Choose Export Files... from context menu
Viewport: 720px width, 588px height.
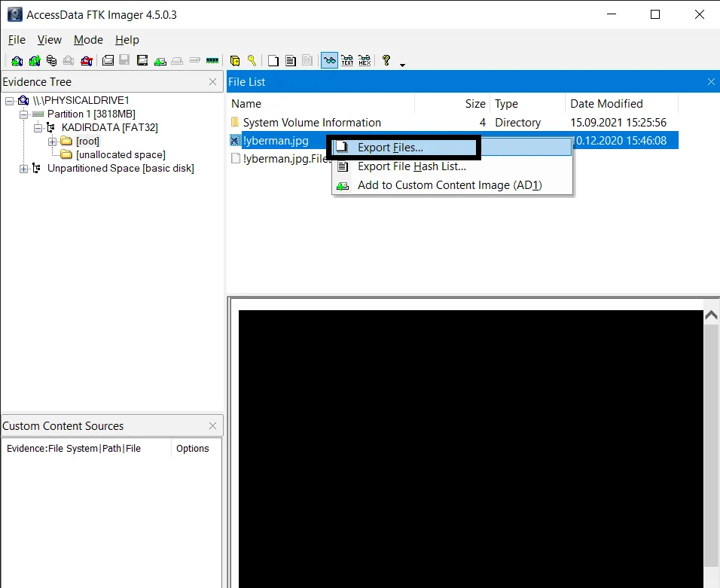(453, 148)
